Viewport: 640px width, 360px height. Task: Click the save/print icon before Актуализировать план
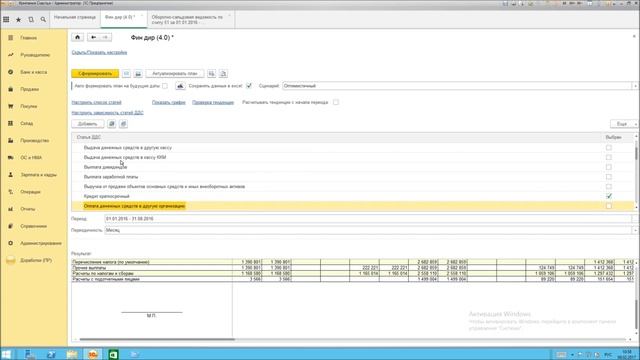pyautogui.click(x=138, y=73)
